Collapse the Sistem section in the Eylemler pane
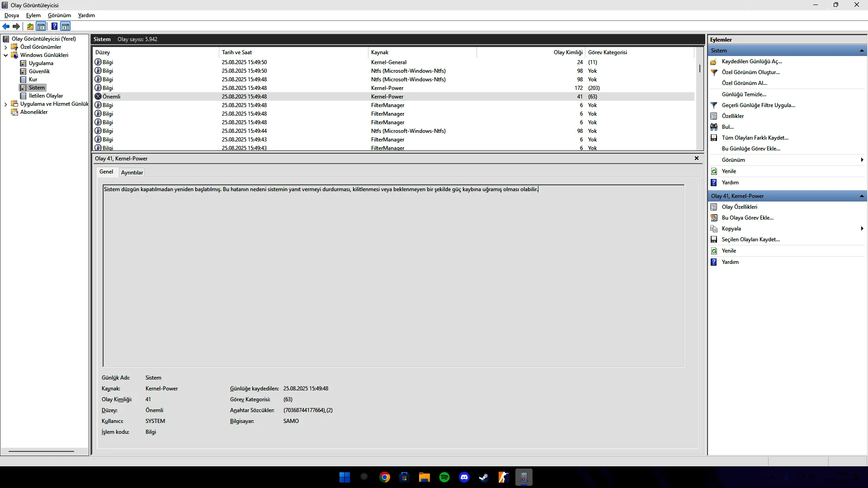The height and width of the screenshot is (488, 868). [862, 51]
